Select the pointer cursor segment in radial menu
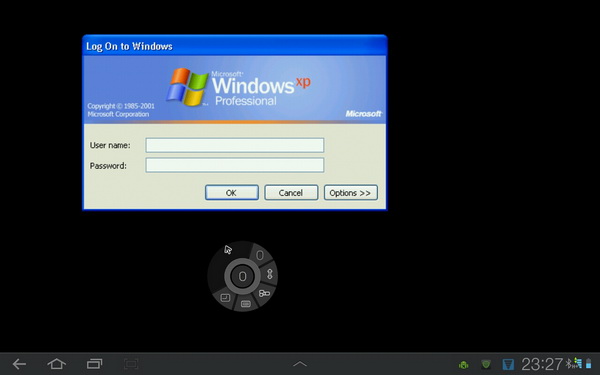The width and height of the screenshot is (600, 375). tap(228, 250)
